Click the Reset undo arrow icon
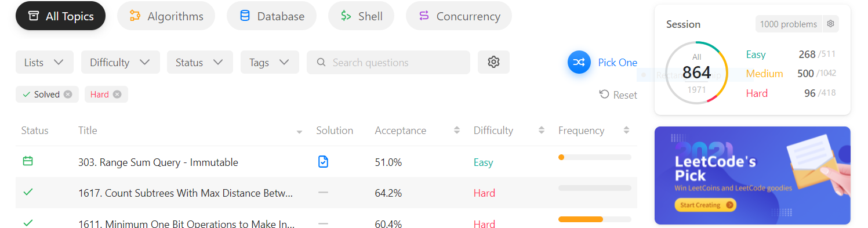The height and width of the screenshot is (228, 868). tap(604, 95)
